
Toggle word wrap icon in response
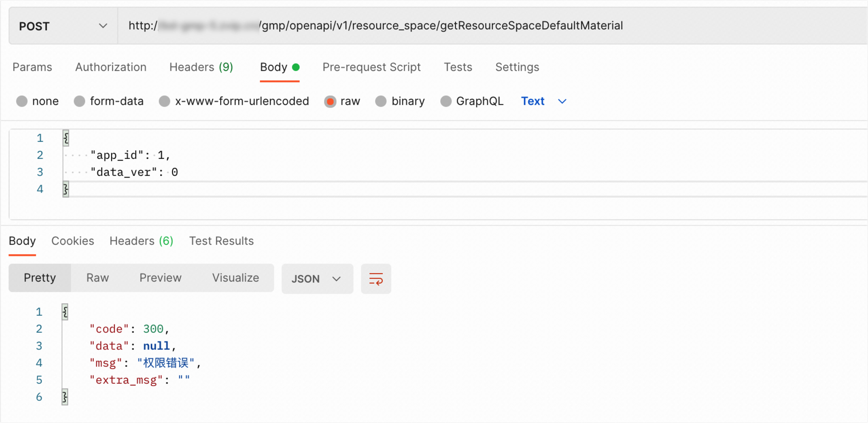[376, 279]
